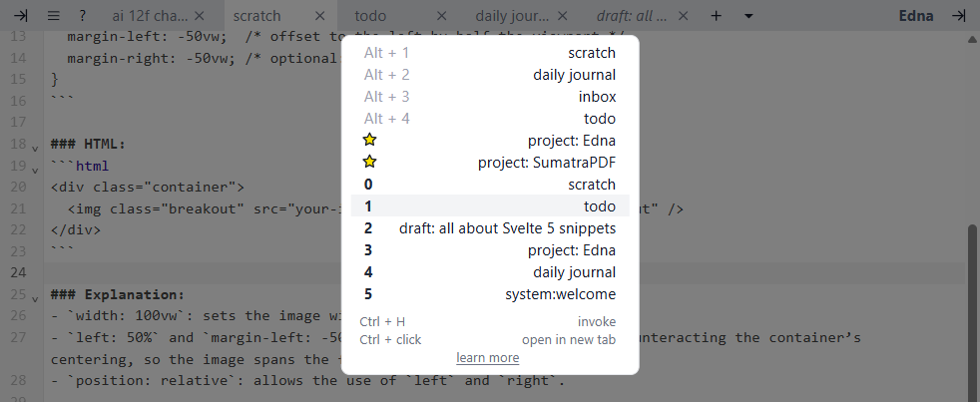The width and height of the screenshot is (980, 402).
Task: Toggle right panel arrow next to Edna
Action: coord(958,16)
